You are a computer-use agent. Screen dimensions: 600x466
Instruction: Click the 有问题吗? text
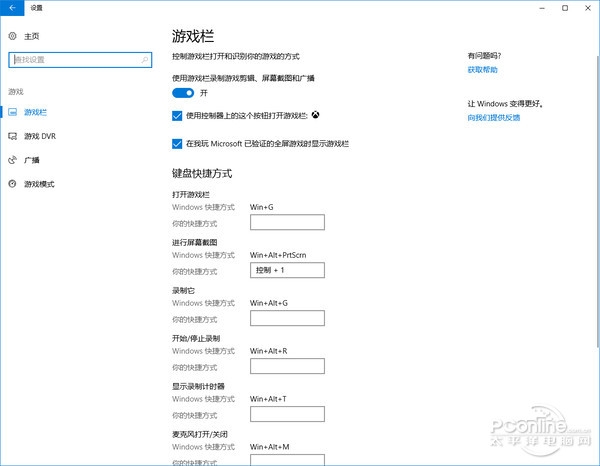point(484,56)
